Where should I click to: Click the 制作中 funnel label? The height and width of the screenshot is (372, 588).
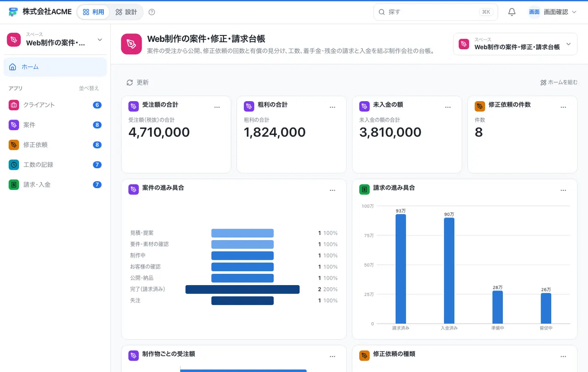pos(138,256)
